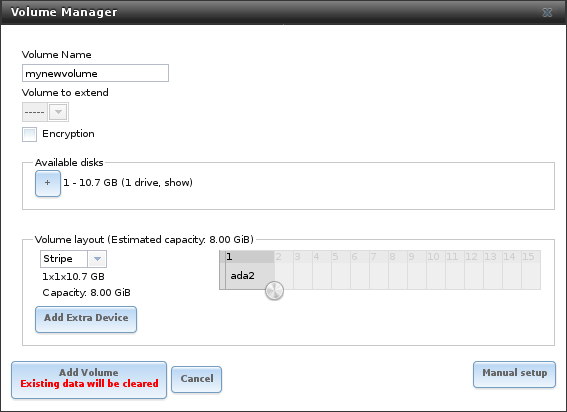The width and height of the screenshot is (567, 412).
Task: Cancel the volume creation
Action: (x=196, y=379)
